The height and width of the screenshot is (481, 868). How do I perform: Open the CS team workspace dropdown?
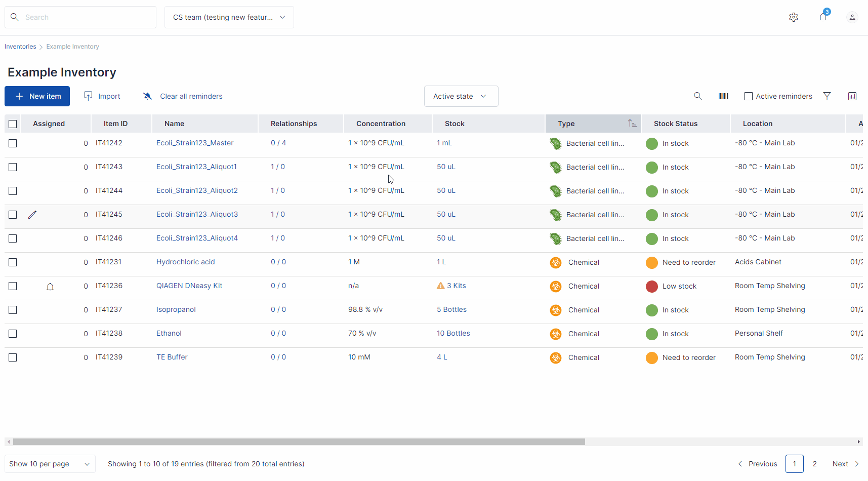tap(229, 17)
